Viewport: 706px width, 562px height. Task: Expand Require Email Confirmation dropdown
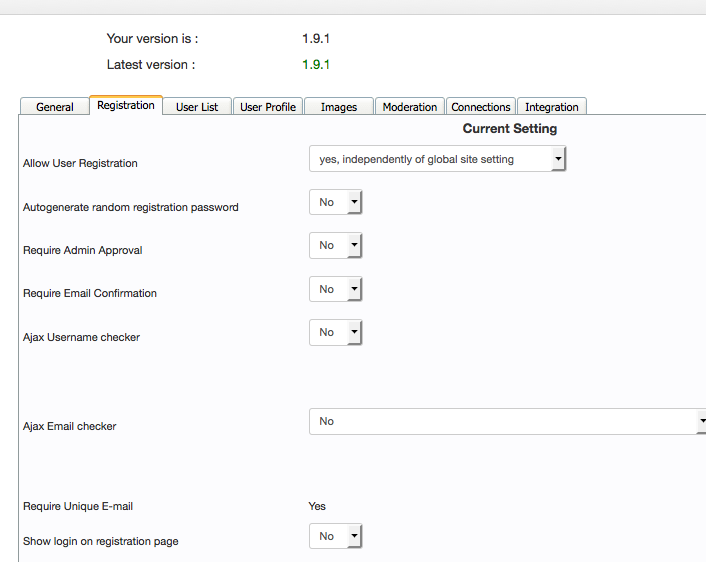(335, 289)
